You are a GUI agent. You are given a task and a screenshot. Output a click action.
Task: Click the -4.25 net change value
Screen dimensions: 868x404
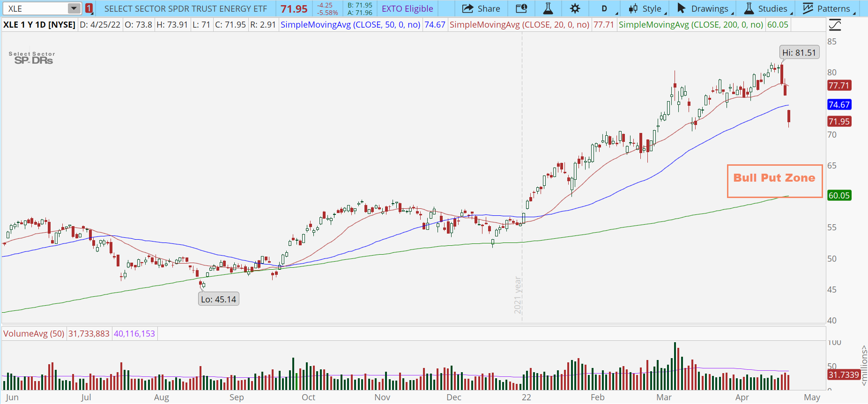pos(325,5)
